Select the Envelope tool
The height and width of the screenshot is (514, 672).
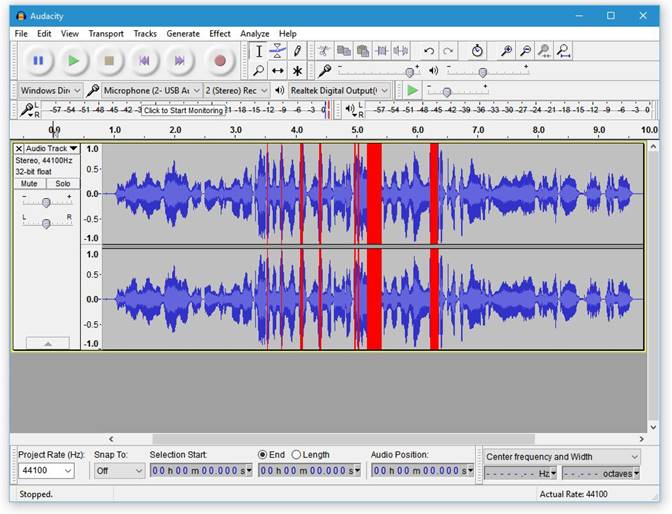[x=278, y=51]
